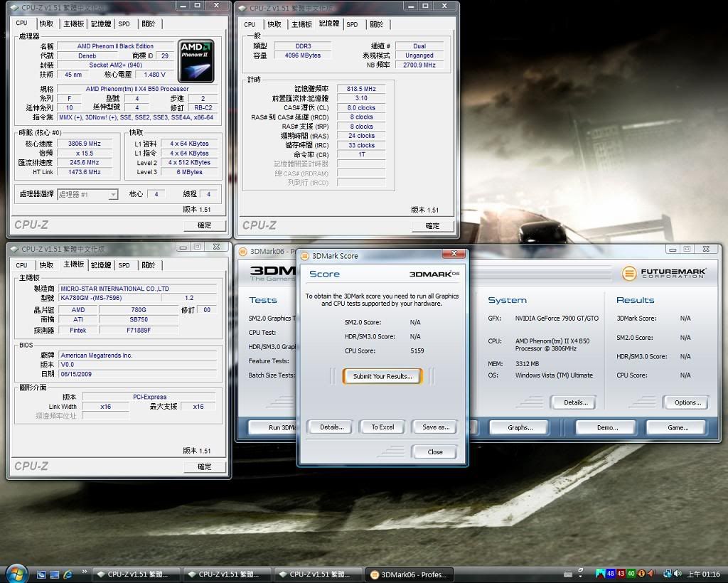Export the score with To Excel
728x583 pixels.
[382, 427]
